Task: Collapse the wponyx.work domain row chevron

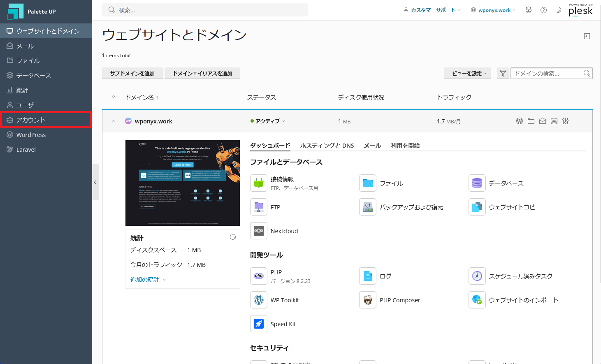Action: 114,121
